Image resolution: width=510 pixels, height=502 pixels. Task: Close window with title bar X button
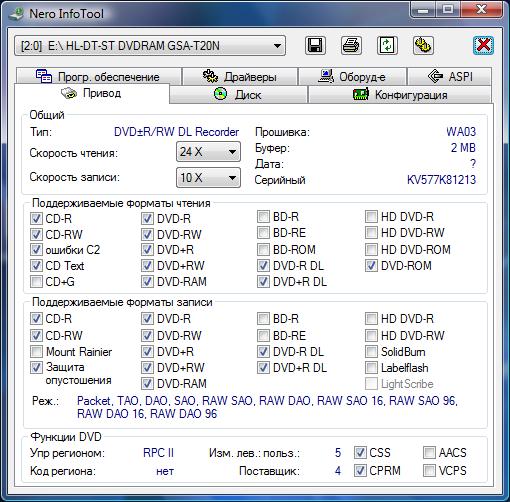click(482, 9)
